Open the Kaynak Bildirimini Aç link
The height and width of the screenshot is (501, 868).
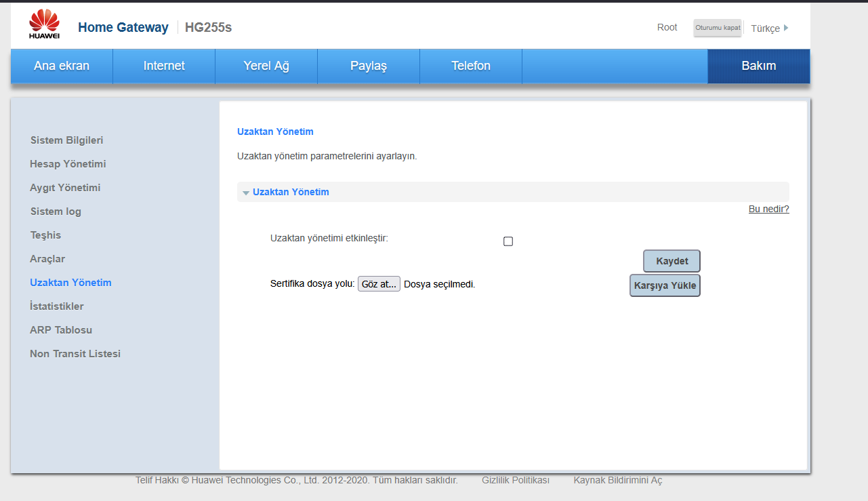[618, 480]
